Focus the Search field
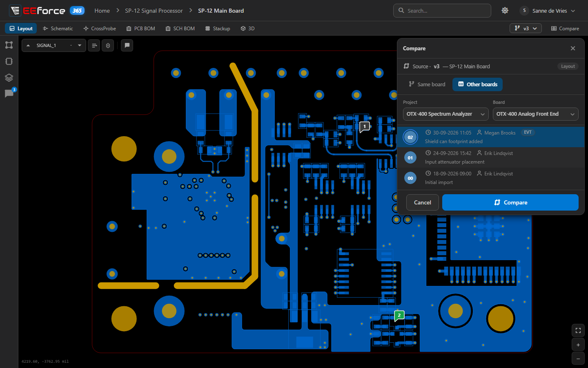 pos(442,11)
